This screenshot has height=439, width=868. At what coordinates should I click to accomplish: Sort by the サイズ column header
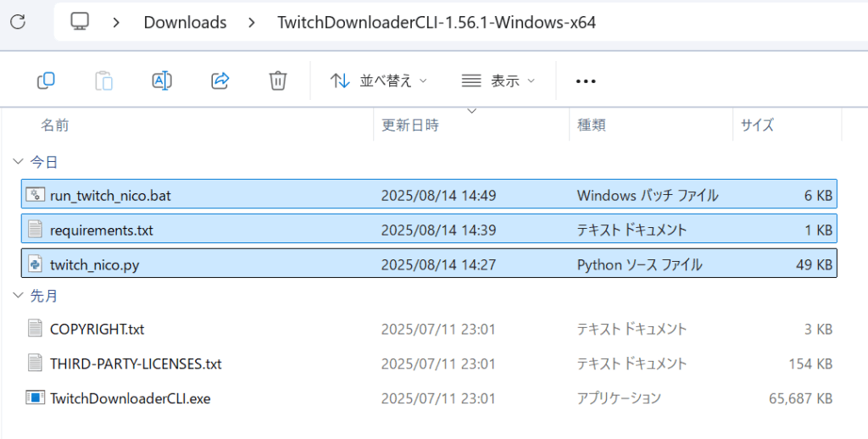coord(757,125)
